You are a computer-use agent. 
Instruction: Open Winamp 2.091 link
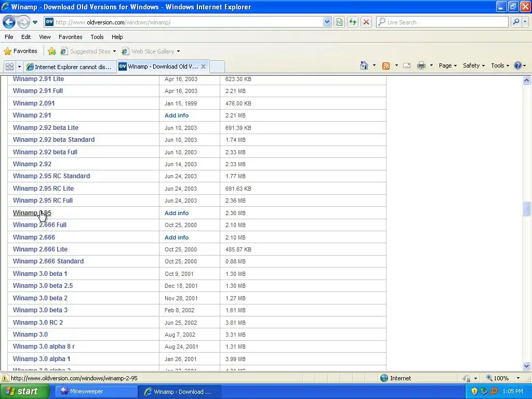pyautogui.click(x=34, y=103)
